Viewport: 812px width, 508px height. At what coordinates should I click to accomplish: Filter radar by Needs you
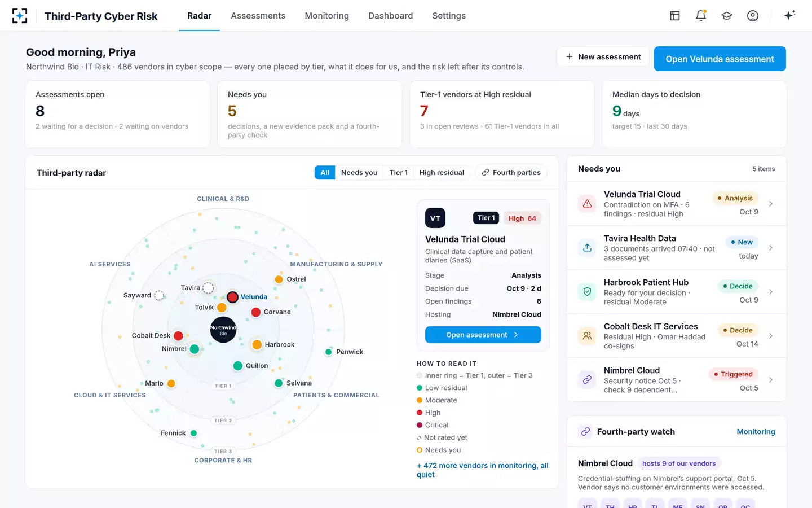click(x=359, y=173)
